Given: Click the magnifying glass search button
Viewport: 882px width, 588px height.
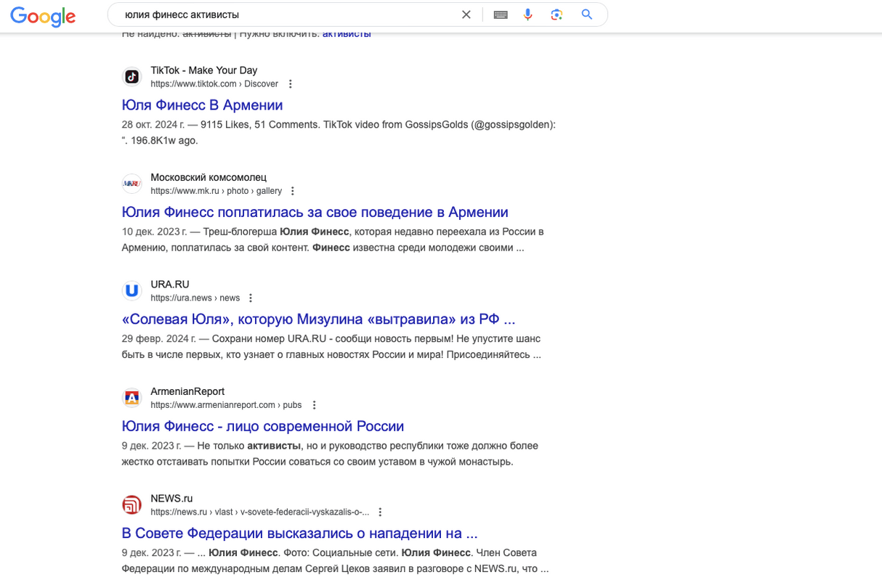Looking at the screenshot, I should pyautogui.click(x=587, y=15).
